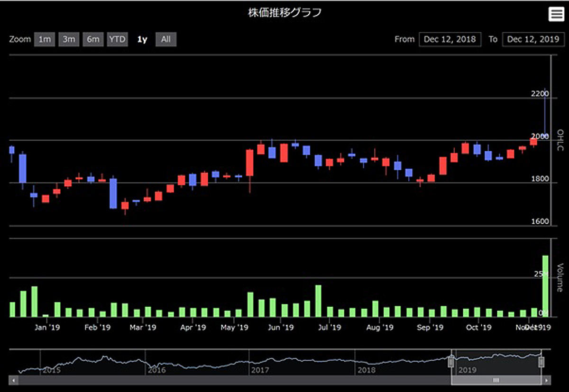Select the All zoom button
The height and width of the screenshot is (392, 569).
pyautogui.click(x=166, y=39)
